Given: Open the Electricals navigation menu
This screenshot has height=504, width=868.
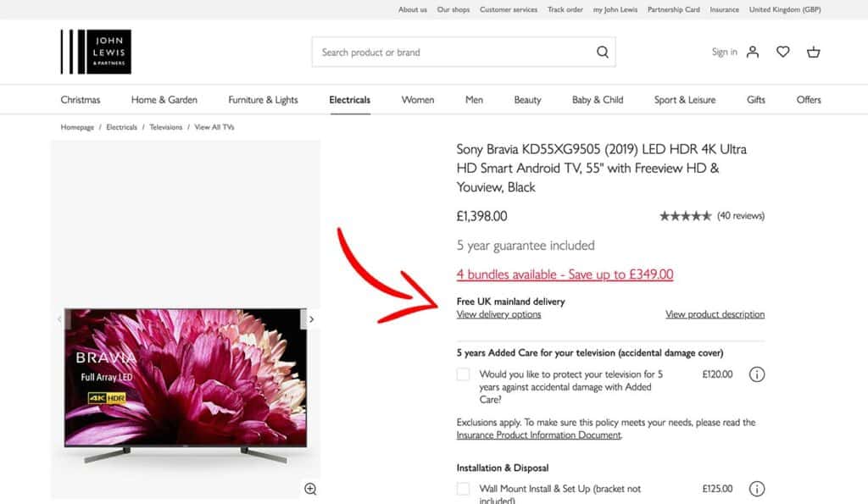Looking at the screenshot, I should (349, 100).
